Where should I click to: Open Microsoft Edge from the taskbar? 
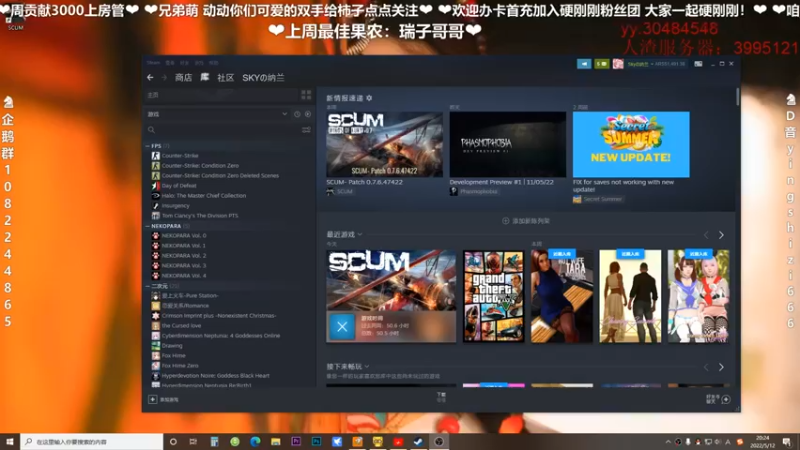pos(255,442)
